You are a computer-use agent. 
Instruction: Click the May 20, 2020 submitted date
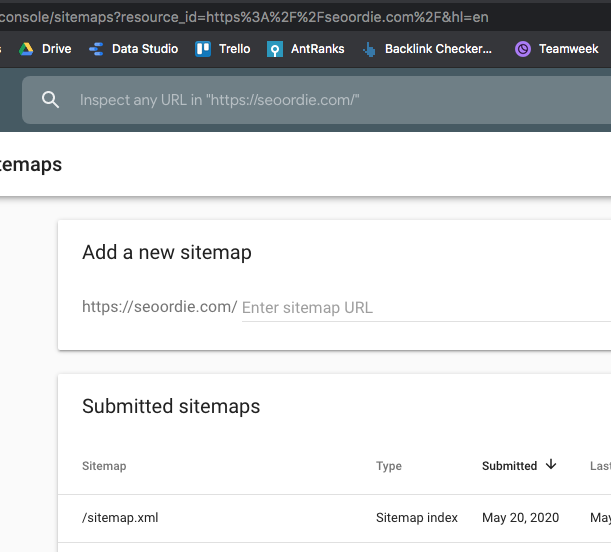[x=520, y=518]
